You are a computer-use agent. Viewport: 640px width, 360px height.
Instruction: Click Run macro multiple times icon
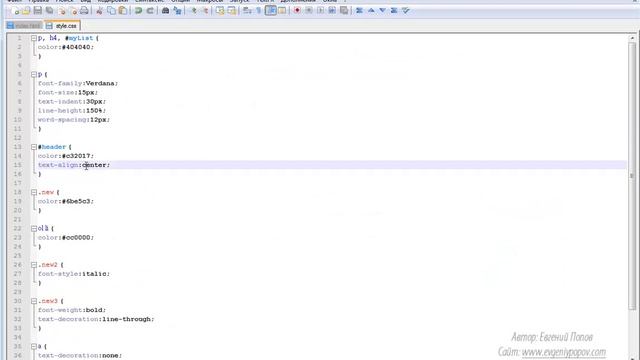click(332, 11)
